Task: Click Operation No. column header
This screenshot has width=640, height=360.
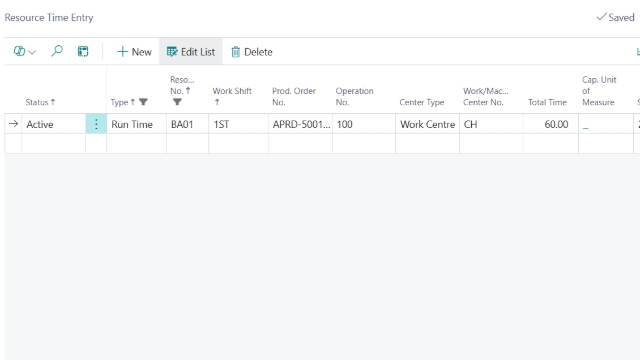Action: click(x=354, y=96)
